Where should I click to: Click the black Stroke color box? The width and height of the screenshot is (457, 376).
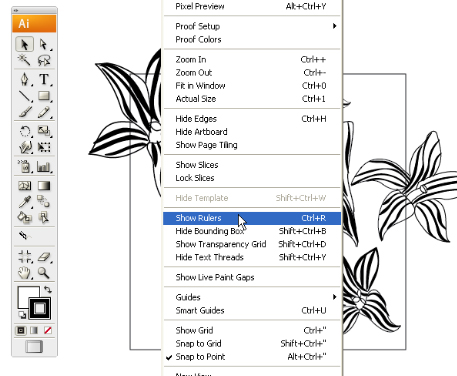click(x=40, y=308)
